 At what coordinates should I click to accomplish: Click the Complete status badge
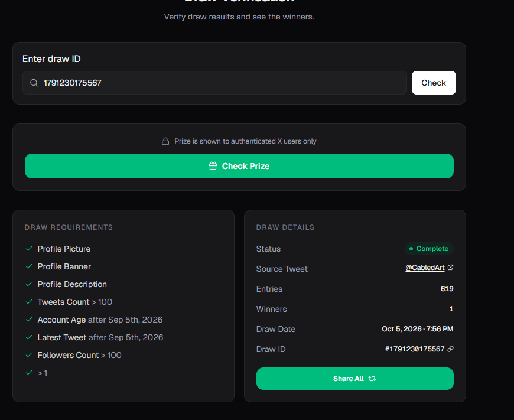[x=429, y=249]
